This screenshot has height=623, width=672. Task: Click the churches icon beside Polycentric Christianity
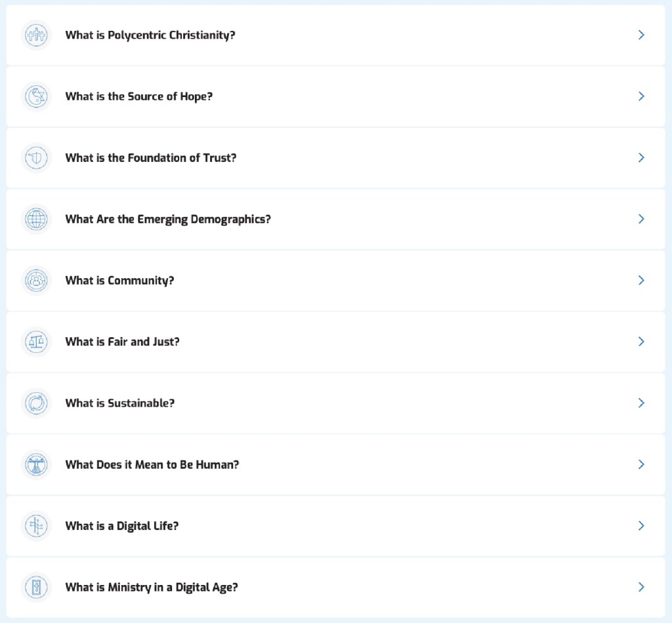36,35
